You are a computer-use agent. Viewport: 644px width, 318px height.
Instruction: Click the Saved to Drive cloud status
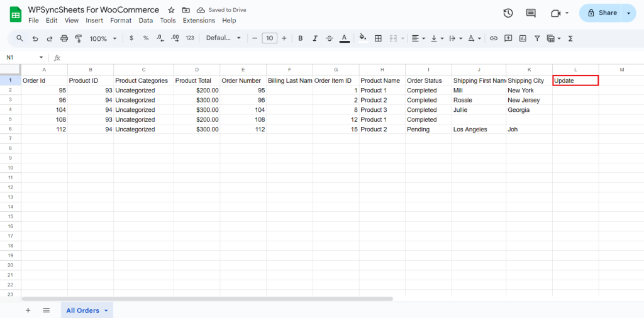tap(221, 10)
